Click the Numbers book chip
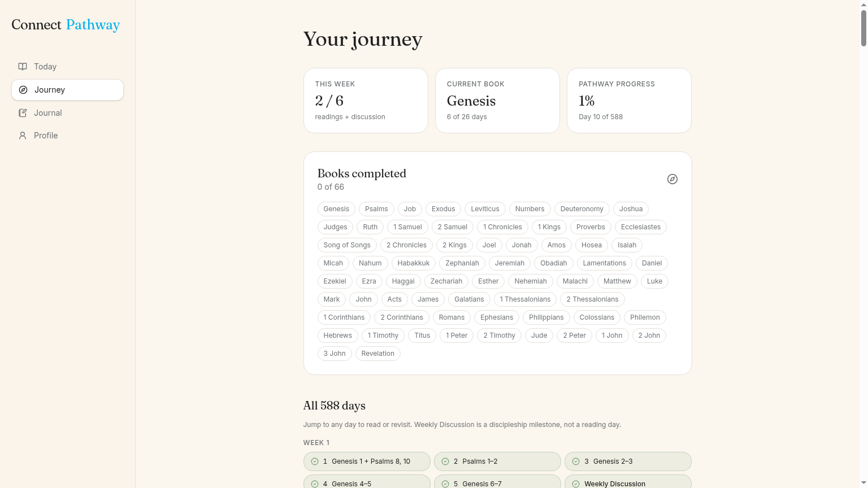The image size is (868, 488). coord(530,209)
